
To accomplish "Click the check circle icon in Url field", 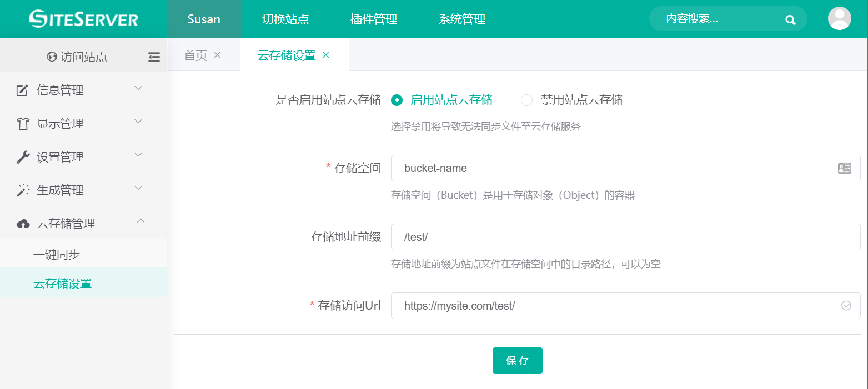I will (x=846, y=306).
